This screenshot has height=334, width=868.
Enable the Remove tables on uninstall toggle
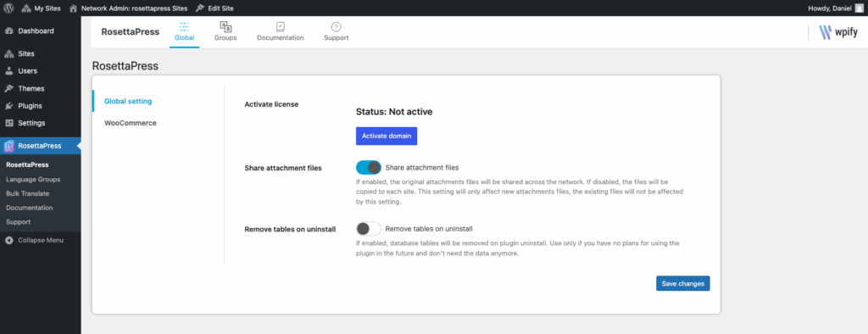coord(369,229)
